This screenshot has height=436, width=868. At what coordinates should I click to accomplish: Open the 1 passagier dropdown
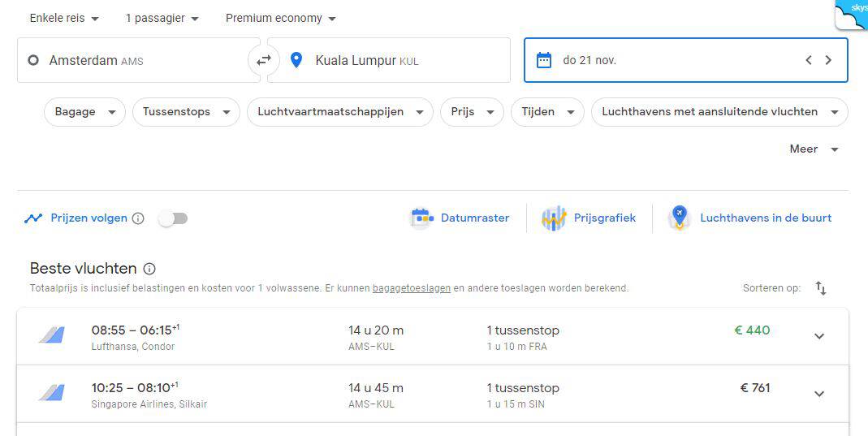(x=162, y=18)
